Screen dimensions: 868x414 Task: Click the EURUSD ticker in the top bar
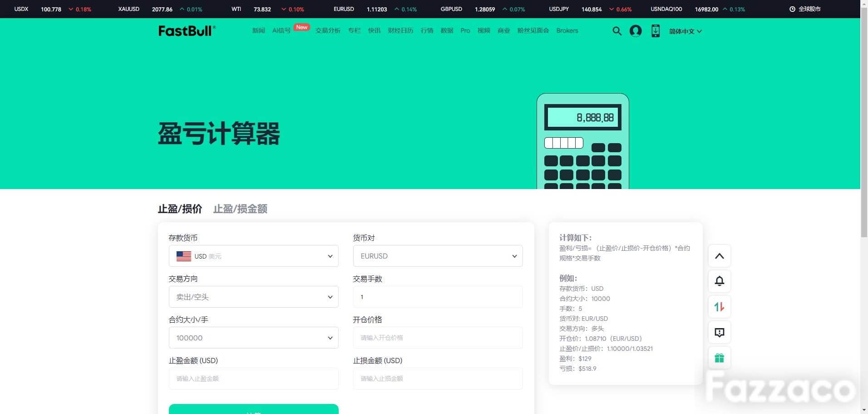tap(375, 9)
